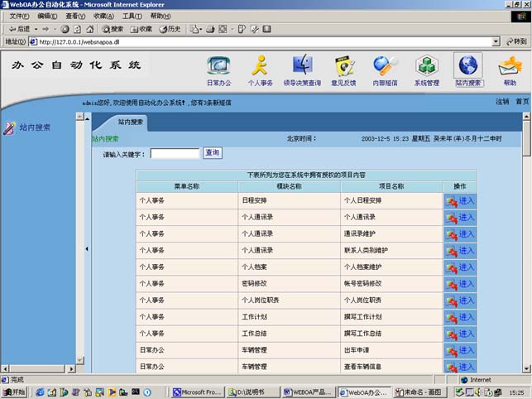Collapse the left sidebar with arrow handle
Screen dimensions: 532x399
[x=86, y=248]
